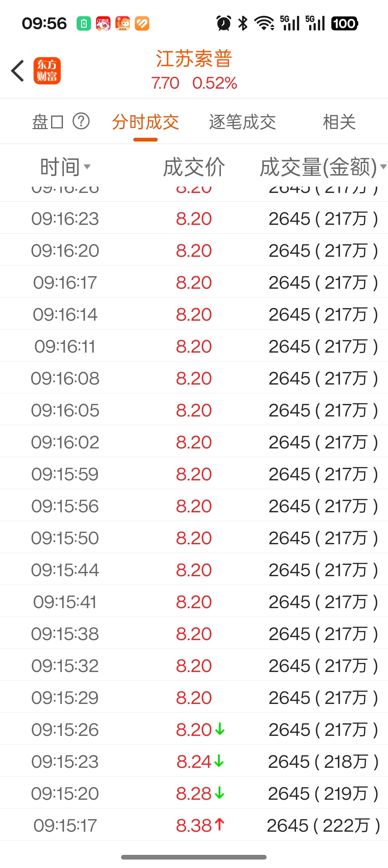Tap the red up arrow at 09:15:17
Screen dimensions: 388x868
pyautogui.click(x=220, y=824)
